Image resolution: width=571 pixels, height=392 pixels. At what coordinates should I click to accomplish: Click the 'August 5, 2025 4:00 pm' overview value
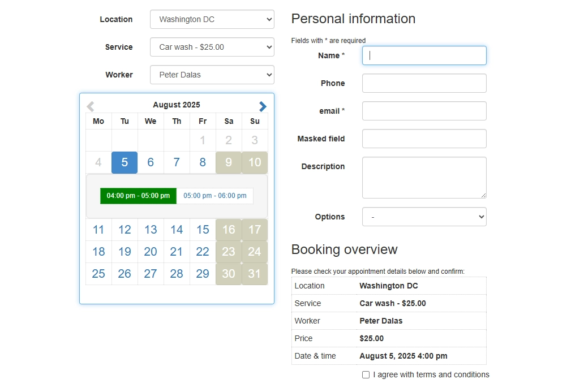click(403, 356)
